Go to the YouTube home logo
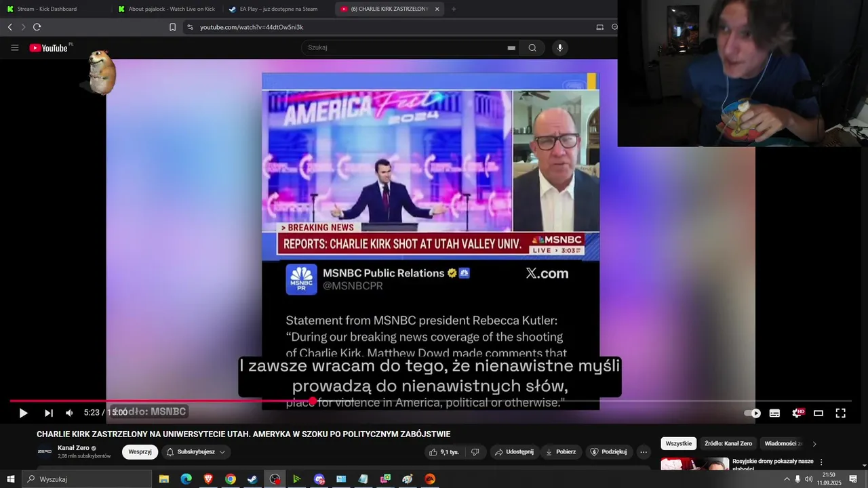The width and height of the screenshot is (868, 488). pyautogui.click(x=49, y=48)
